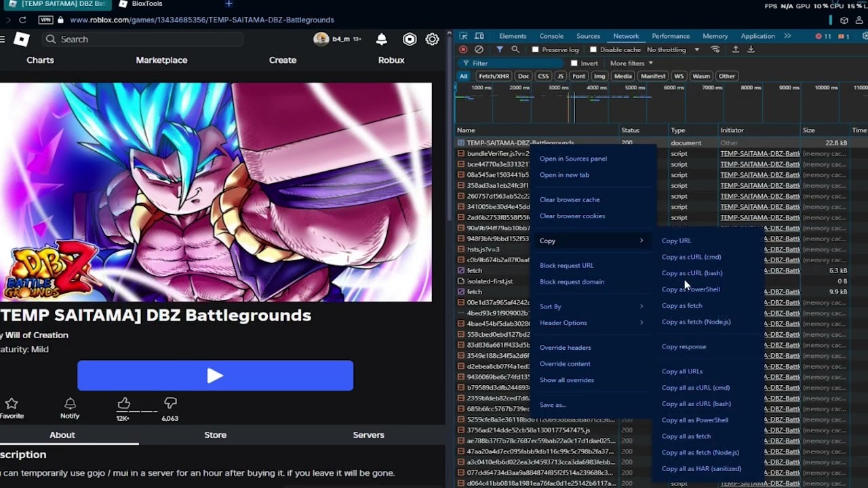Expand the Sort By submenu
The image size is (868, 488).
coord(590,306)
